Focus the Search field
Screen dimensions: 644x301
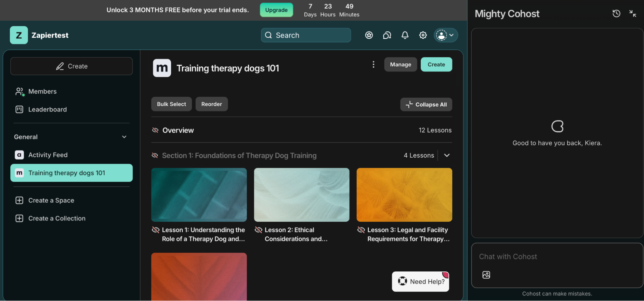click(x=306, y=35)
